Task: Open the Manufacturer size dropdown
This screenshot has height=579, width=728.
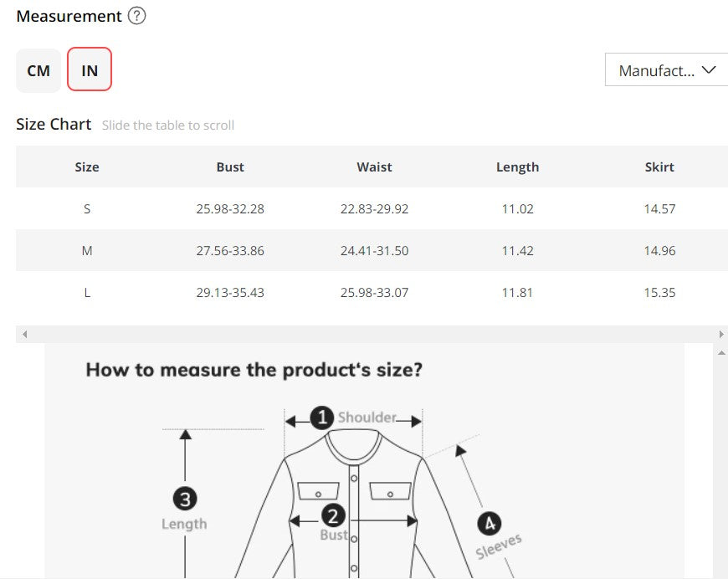Action: pos(657,70)
